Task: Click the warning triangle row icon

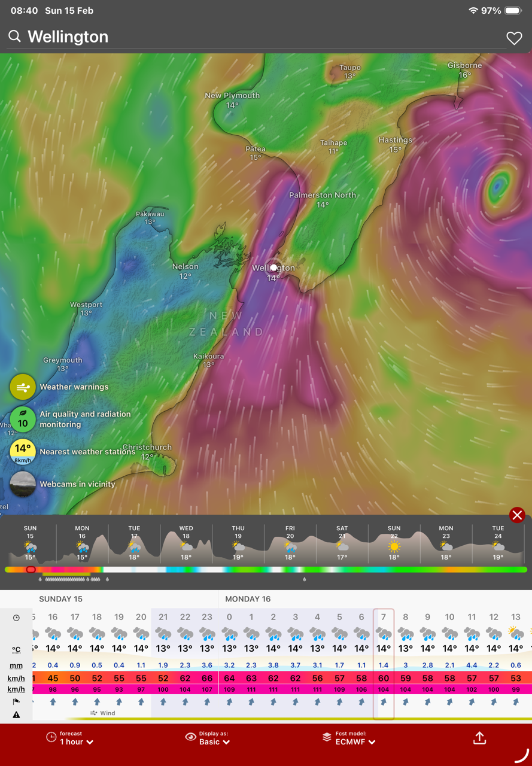Action: (x=16, y=715)
